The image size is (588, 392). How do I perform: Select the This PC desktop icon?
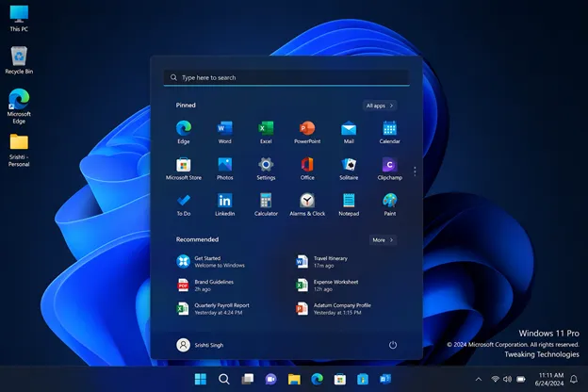19,18
